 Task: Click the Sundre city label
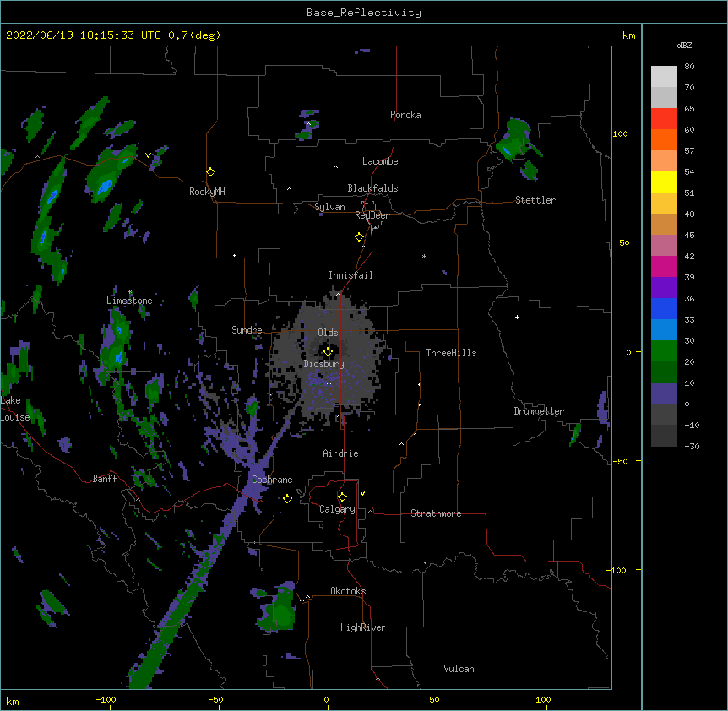coord(247,330)
